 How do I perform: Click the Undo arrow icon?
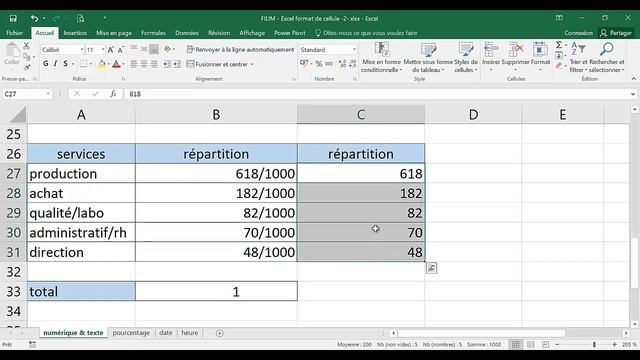point(34,18)
